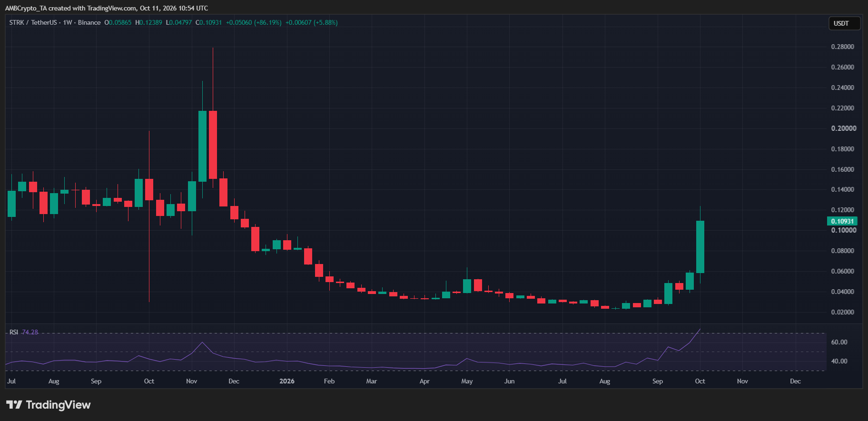Click the +0.00607 (+5.88%) change value
This screenshot has height=421, width=868.
312,22
